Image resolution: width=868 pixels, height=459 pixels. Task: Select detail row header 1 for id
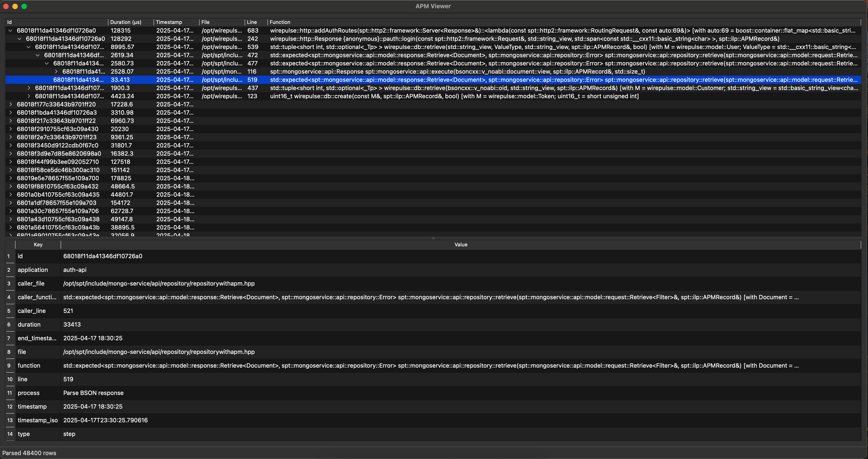point(10,256)
